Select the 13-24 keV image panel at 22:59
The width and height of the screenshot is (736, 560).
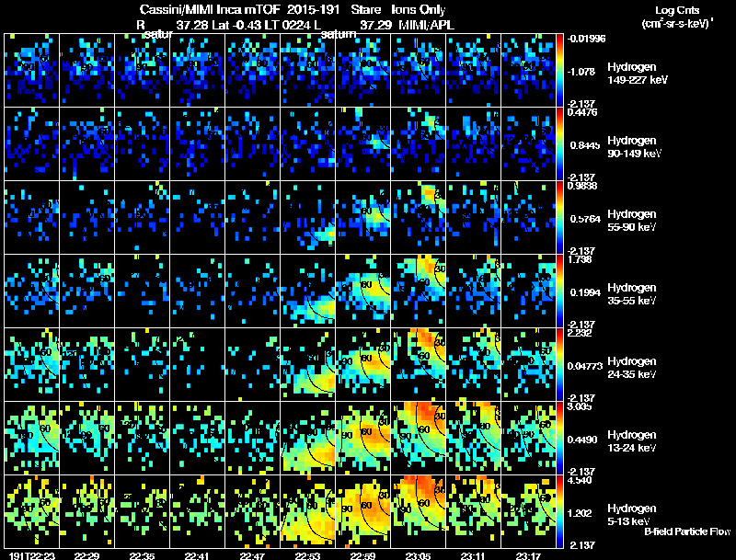tap(362, 438)
